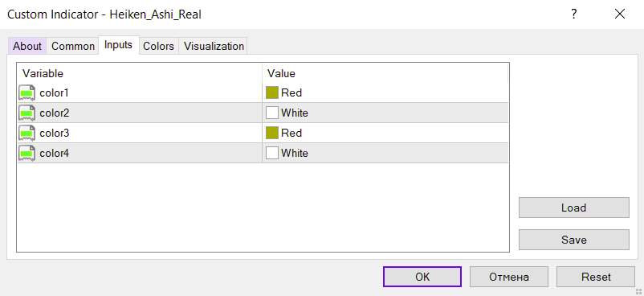The width and height of the screenshot is (644, 296).
Task: Click the color2 variable icon
Action: 26,113
